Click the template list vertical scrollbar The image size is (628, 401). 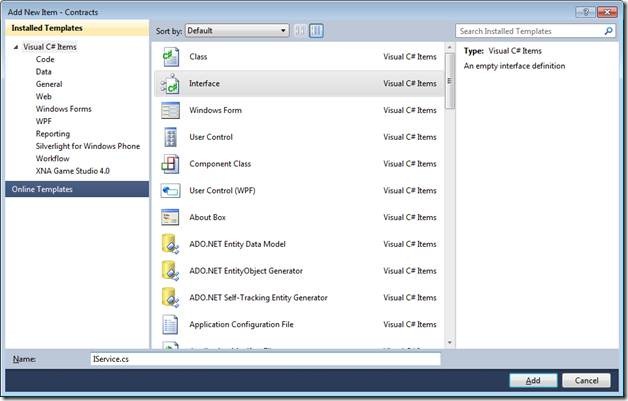point(451,200)
